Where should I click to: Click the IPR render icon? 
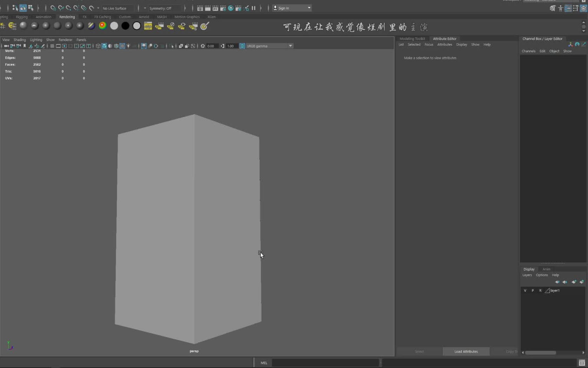pos(215,8)
